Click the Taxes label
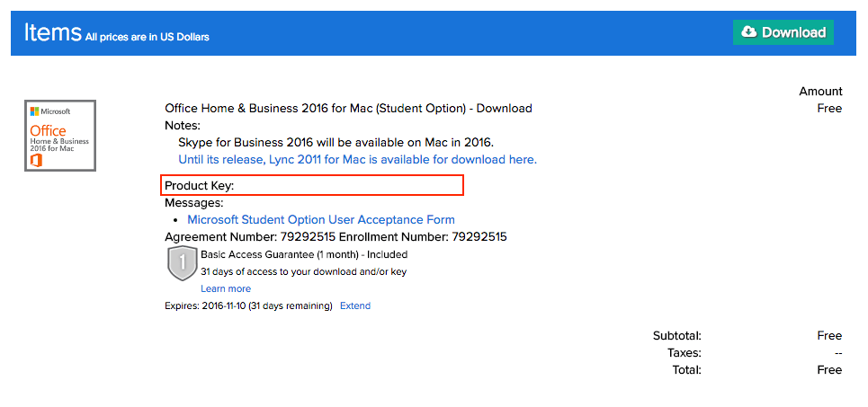This screenshot has height=407, width=868. 685,353
